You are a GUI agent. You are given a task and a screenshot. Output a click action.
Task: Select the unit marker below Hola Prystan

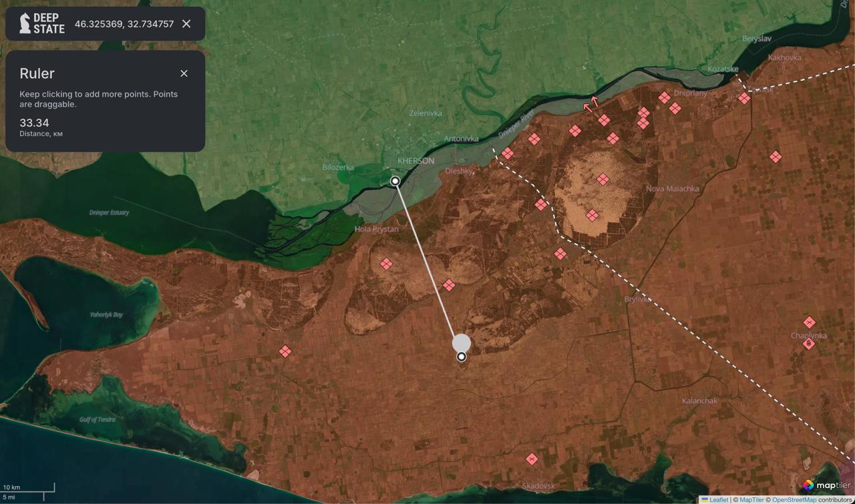pyautogui.click(x=386, y=264)
